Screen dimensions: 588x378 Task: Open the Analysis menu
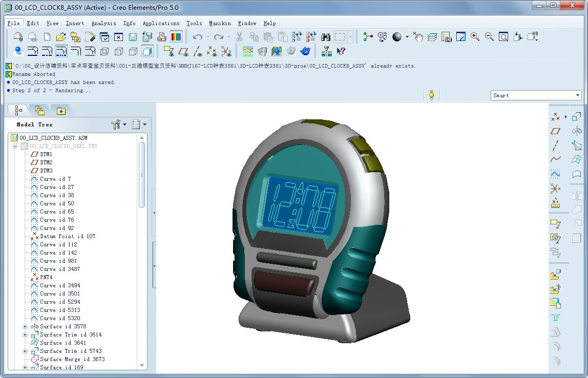(x=103, y=23)
